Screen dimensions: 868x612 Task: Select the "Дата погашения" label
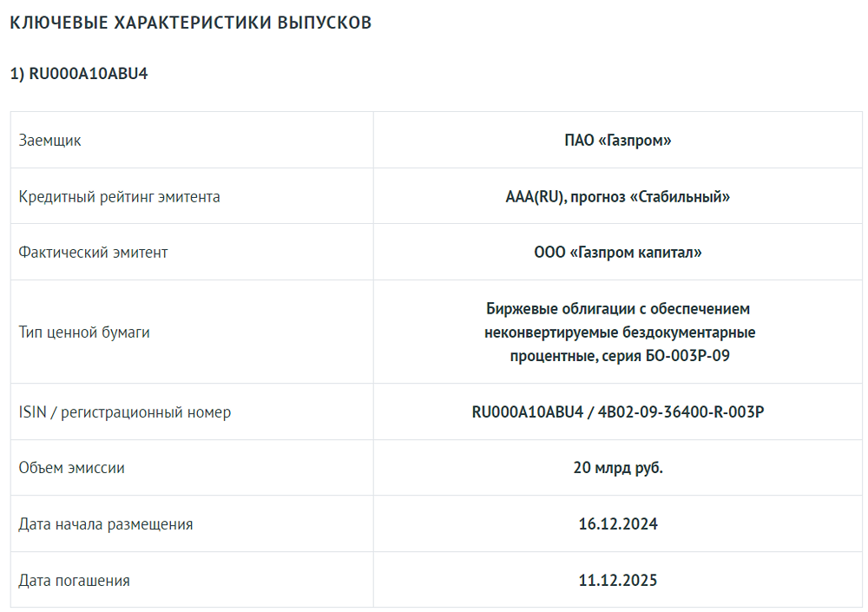click(x=75, y=581)
